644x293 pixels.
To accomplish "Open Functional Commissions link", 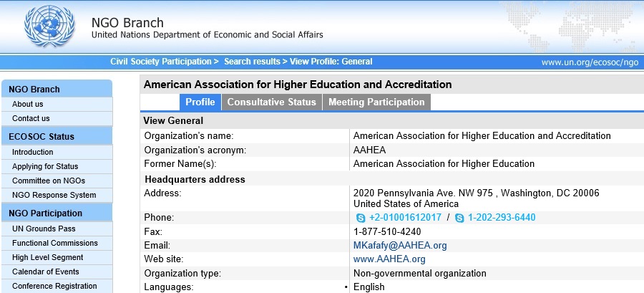I will click(x=57, y=243).
